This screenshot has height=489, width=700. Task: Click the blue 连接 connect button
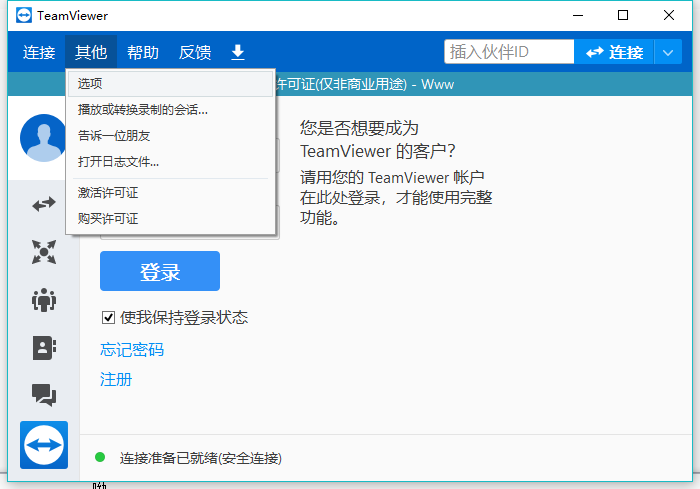click(614, 52)
